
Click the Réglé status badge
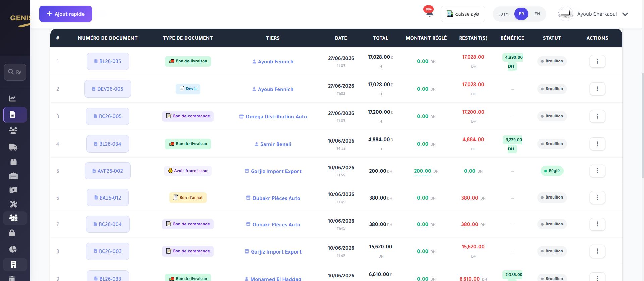point(552,171)
